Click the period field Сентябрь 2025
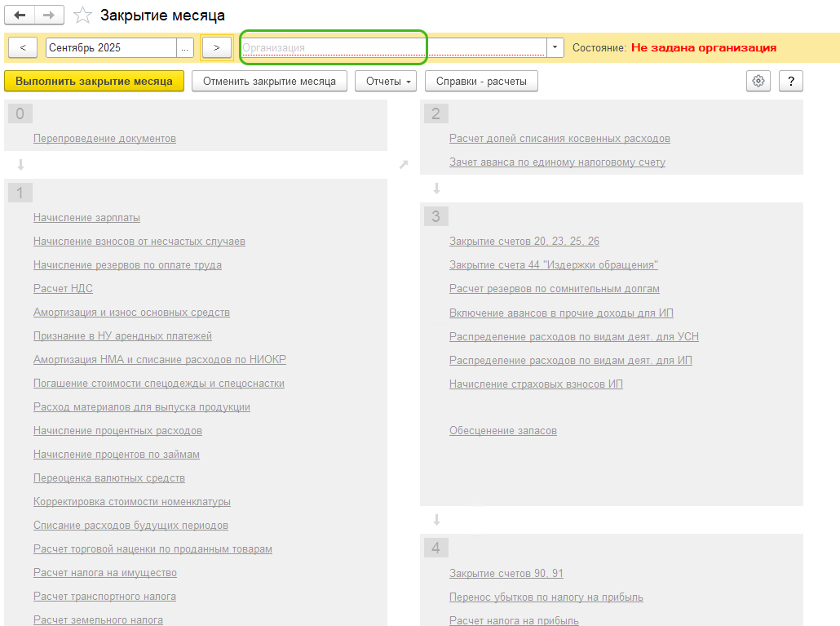The height and width of the screenshot is (626, 840). [x=110, y=47]
